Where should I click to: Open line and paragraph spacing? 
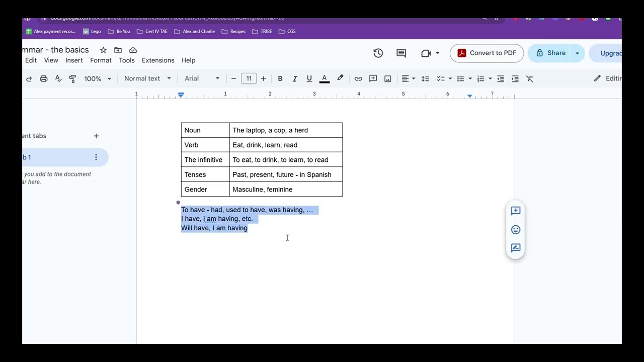425,79
